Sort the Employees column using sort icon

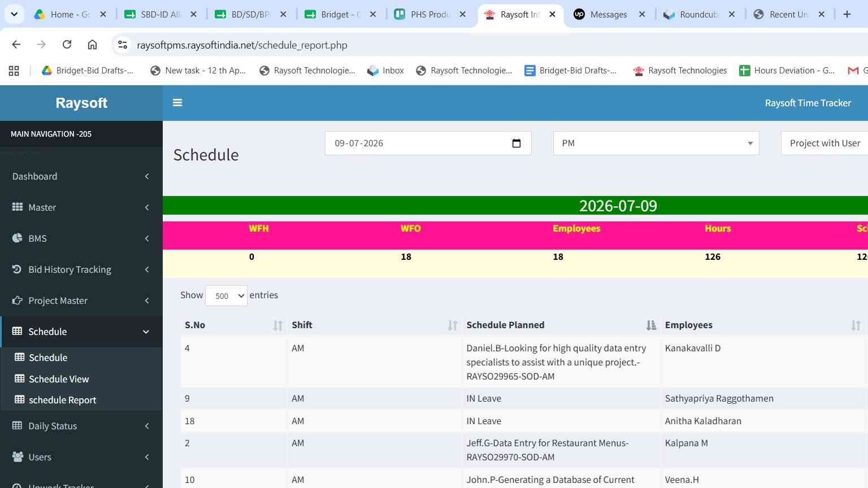[x=856, y=325]
